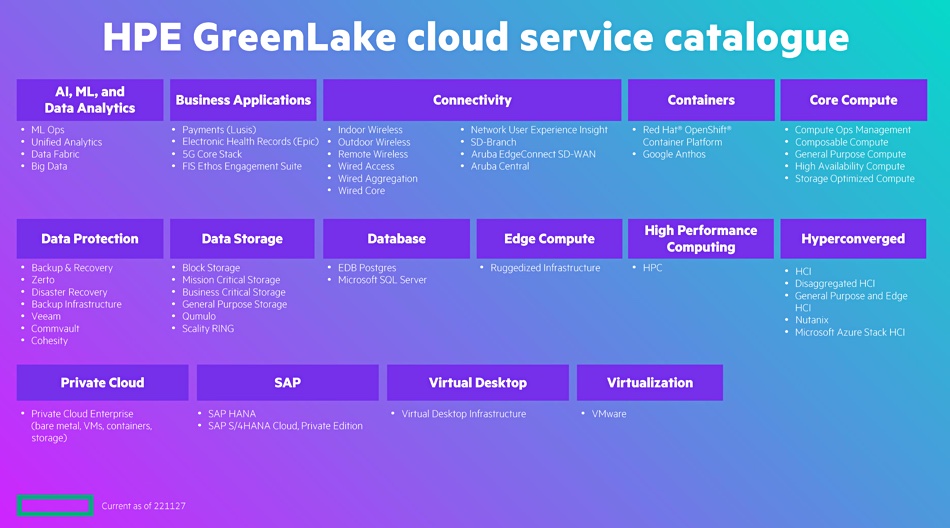Click the 'VMware' item
950x528 pixels.
click(609, 413)
